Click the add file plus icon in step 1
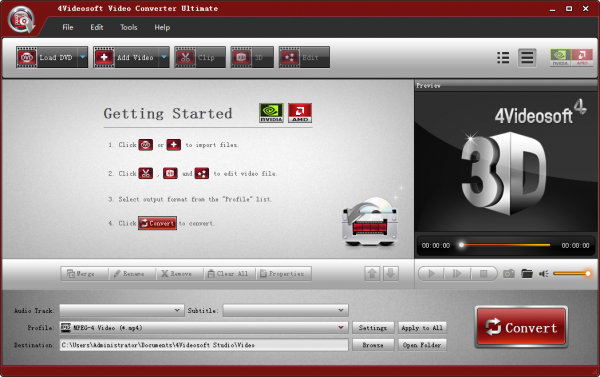Image resolution: width=600 pixels, height=377 pixels. pos(174,145)
